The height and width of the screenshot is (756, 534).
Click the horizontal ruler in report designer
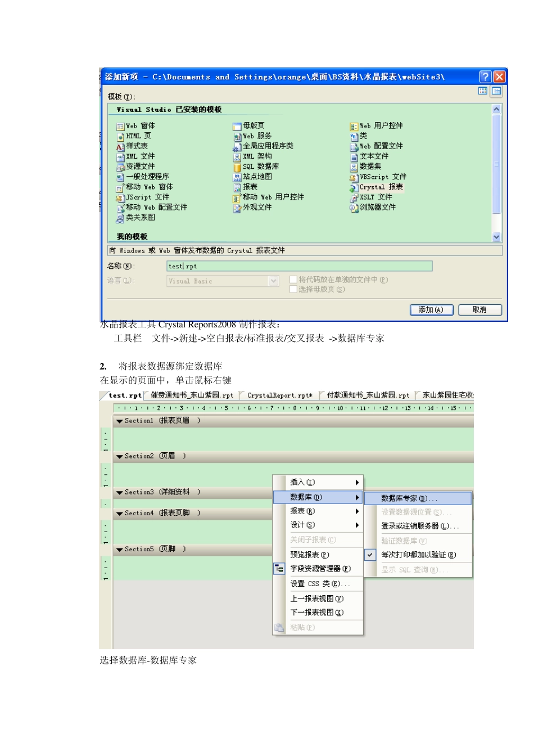(x=293, y=408)
